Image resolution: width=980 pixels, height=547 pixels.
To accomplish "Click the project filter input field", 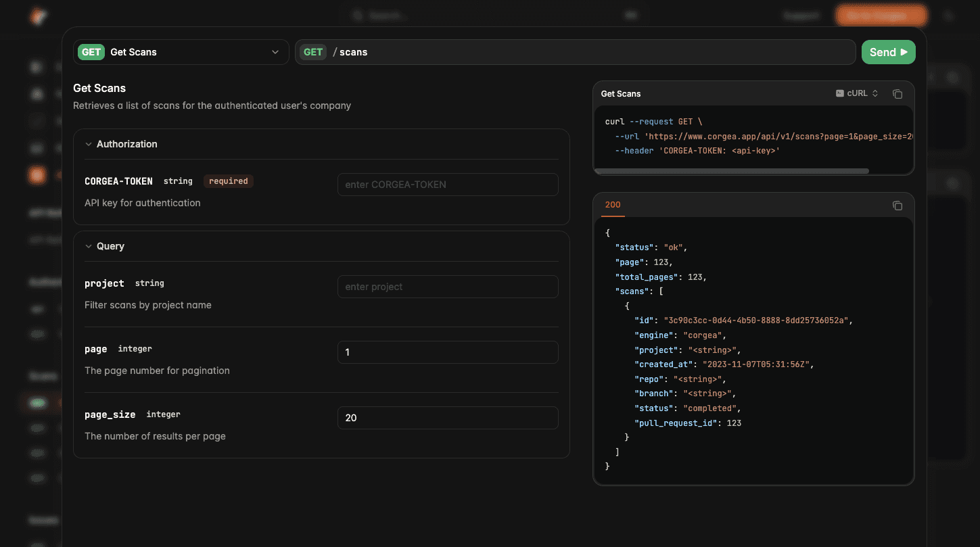I will click(x=448, y=287).
